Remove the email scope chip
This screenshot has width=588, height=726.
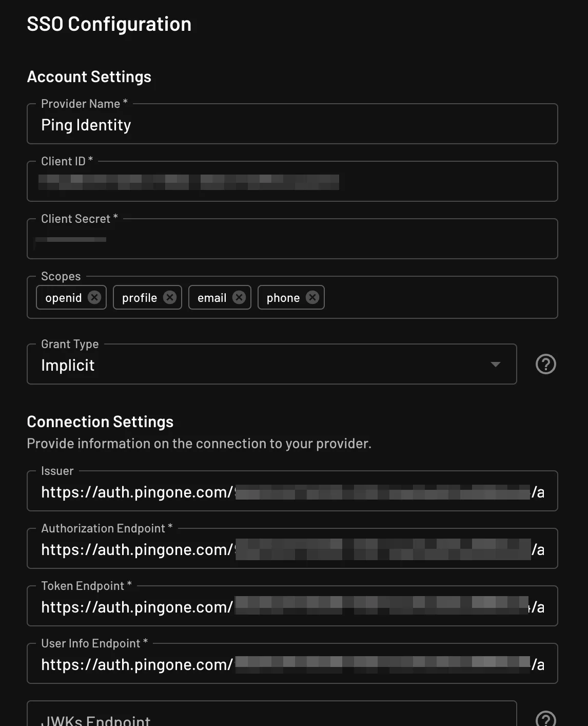(x=239, y=297)
